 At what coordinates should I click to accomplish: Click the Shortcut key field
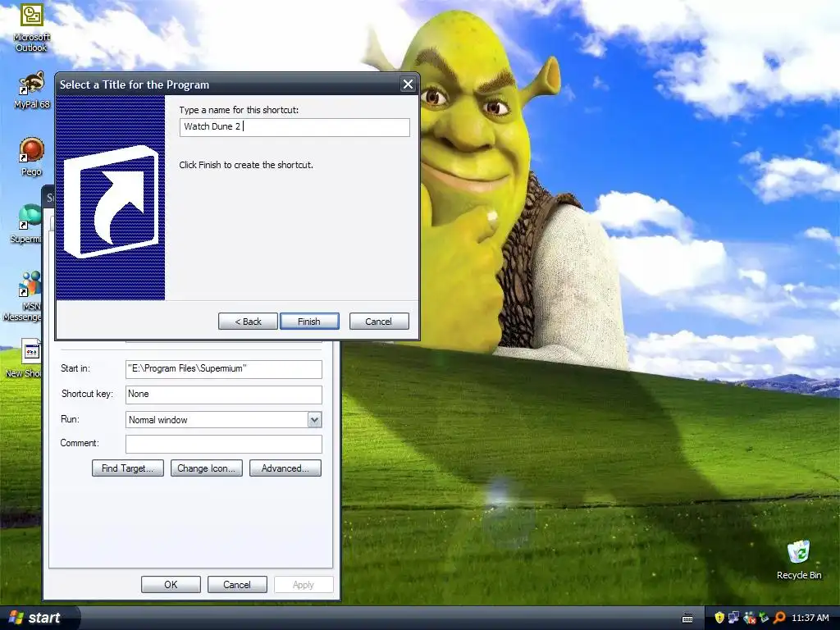click(x=224, y=395)
